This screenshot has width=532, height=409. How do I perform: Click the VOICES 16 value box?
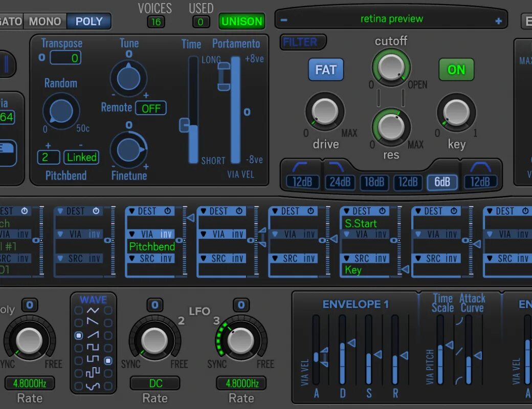[156, 22]
